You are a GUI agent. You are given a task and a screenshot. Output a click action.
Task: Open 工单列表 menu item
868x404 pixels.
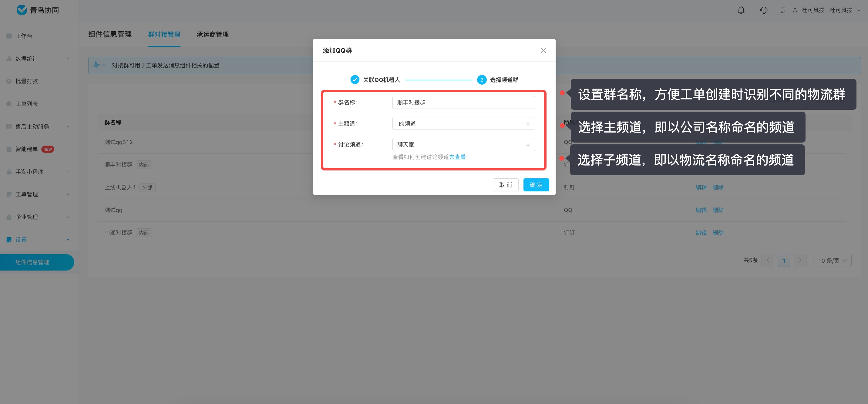(27, 104)
